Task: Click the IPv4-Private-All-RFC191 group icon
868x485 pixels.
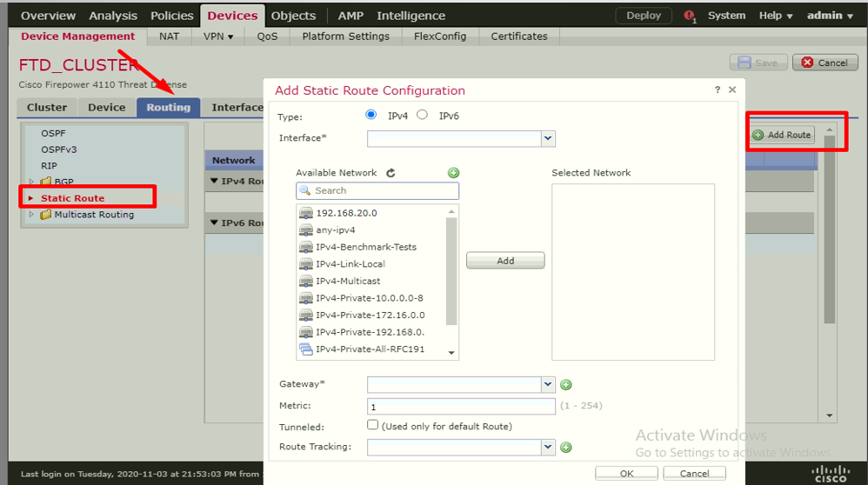Action: pyautogui.click(x=305, y=349)
